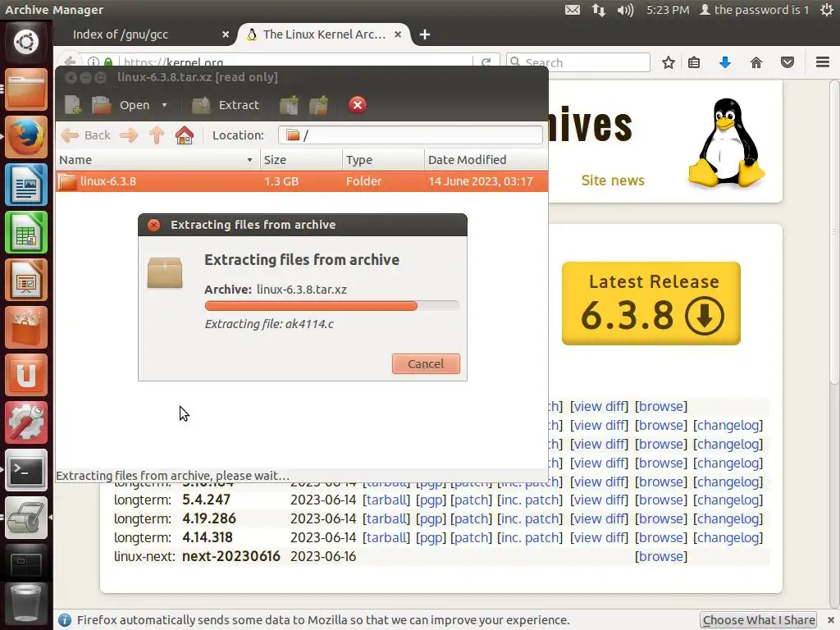Viewport: 840px width, 630px height.
Task: Open Files from the Ubuntu launcher
Action: coord(25,89)
